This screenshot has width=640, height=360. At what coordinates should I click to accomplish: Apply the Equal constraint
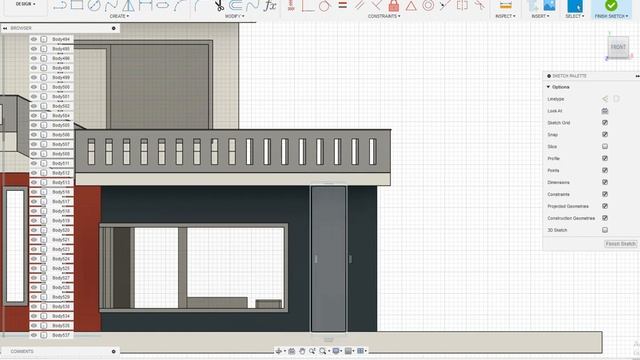(x=342, y=5)
